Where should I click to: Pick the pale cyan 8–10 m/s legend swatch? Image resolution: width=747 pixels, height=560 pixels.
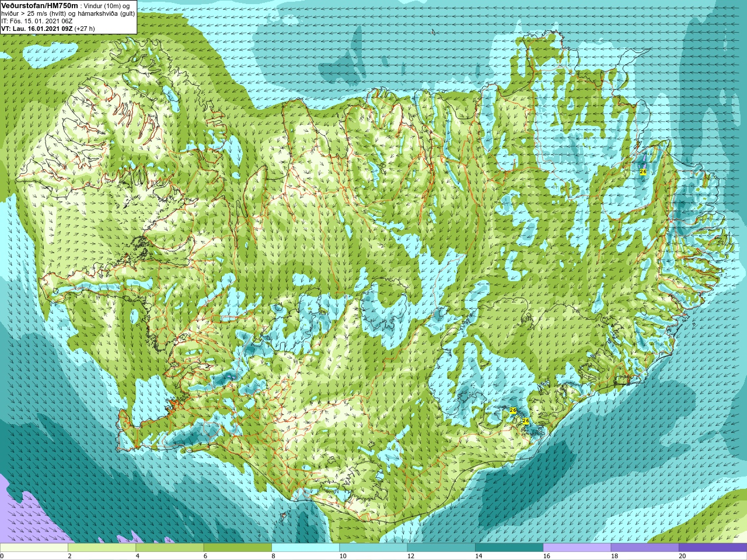click(305, 548)
